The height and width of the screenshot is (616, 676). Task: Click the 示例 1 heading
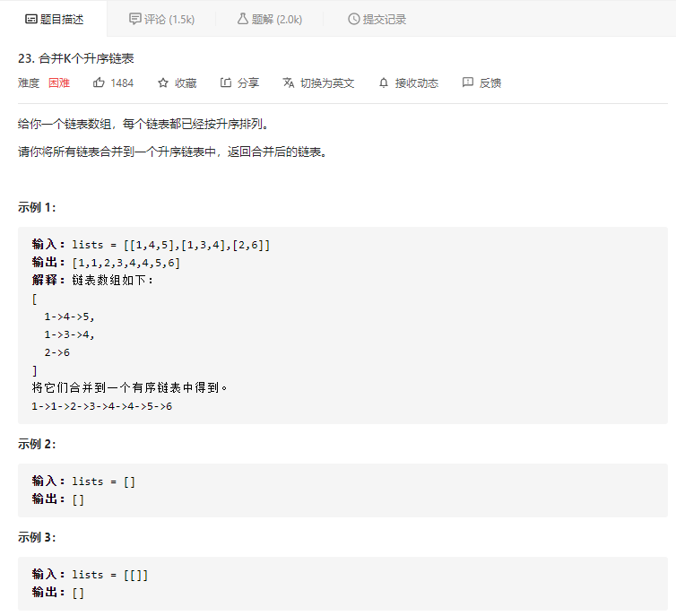(37, 207)
